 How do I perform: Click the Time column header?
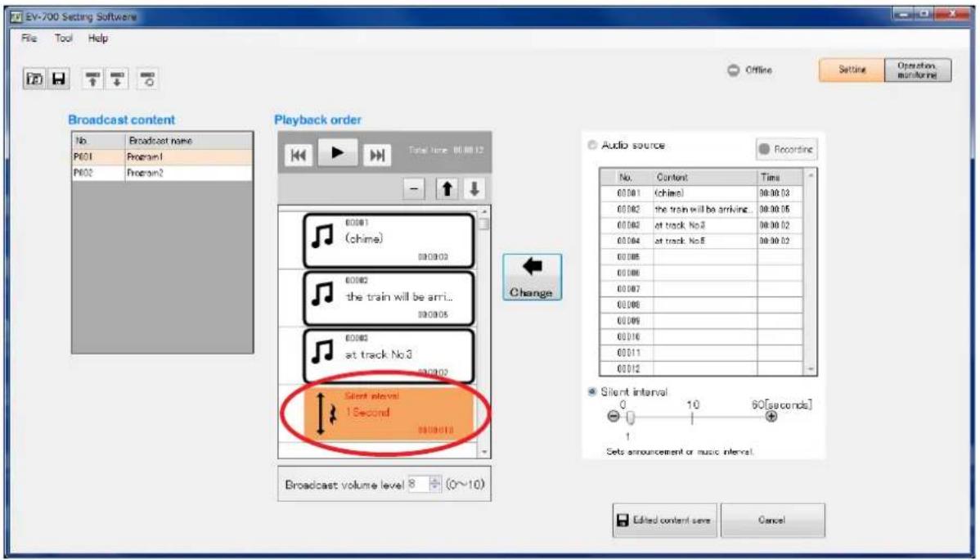[x=780, y=177]
